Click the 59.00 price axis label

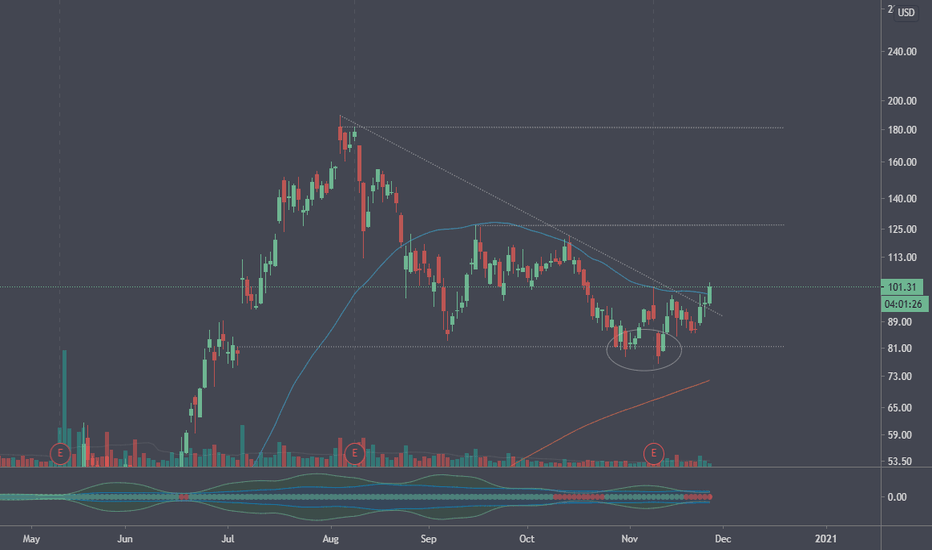coord(899,435)
